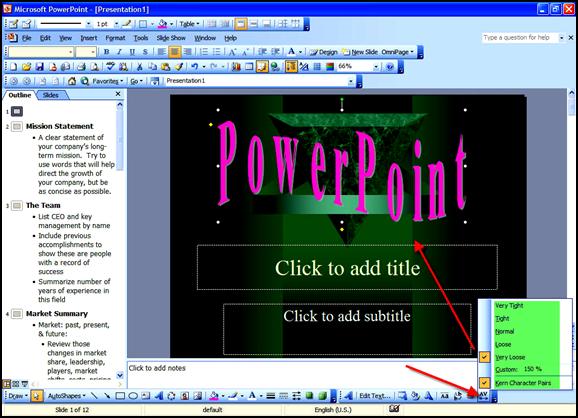The height and width of the screenshot is (418, 578).
Task: Click the Format Painter brush
Action: click(x=179, y=67)
